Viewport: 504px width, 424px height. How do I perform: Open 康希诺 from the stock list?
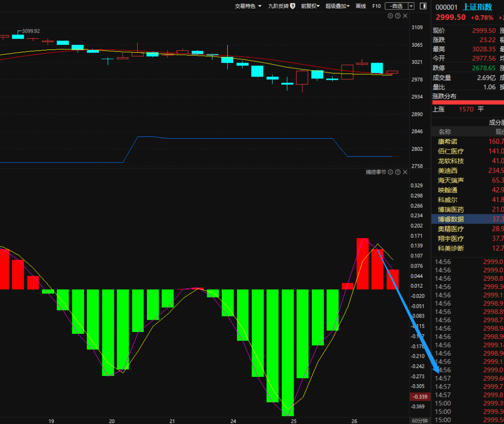pos(448,141)
